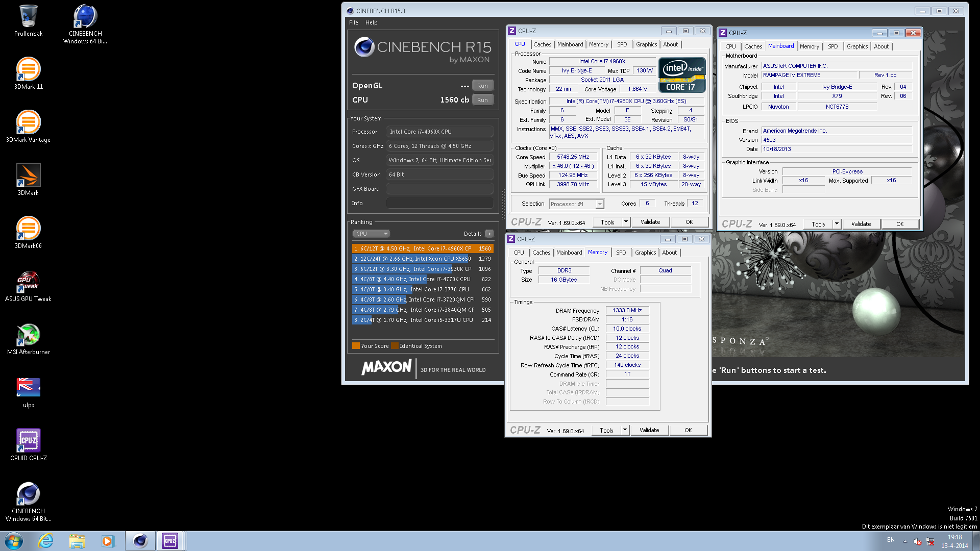This screenshot has height=551, width=980.
Task: Click Tools in the CPU tab window
Action: tap(607, 222)
